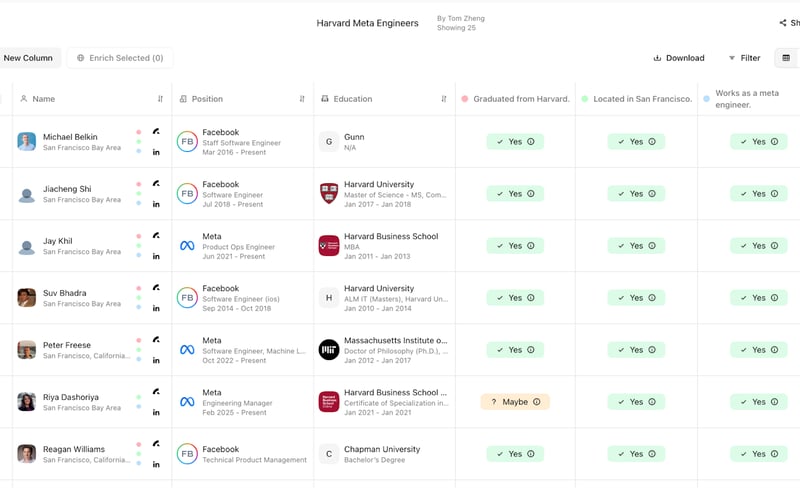Open the Filter menu
Image resolution: width=800 pixels, height=500 pixels.
point(744,58)
